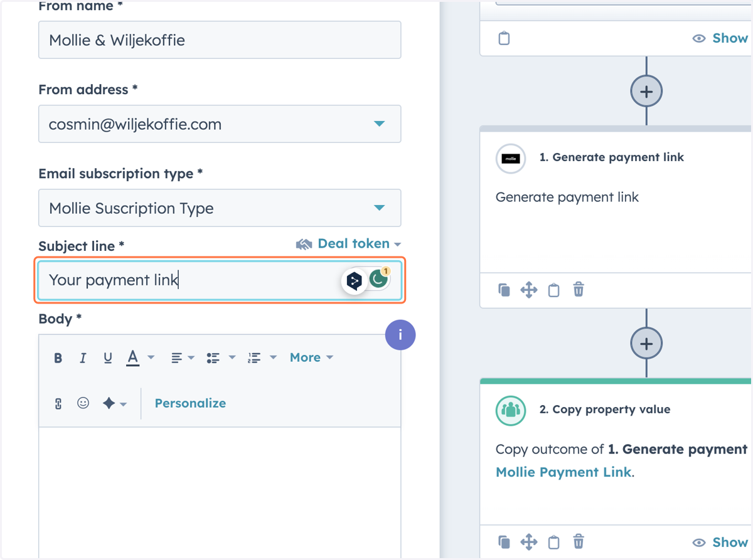Open the 1. Generate payment link step
The width and height of the screenshot is (753, 560).
tap(612, 157)
